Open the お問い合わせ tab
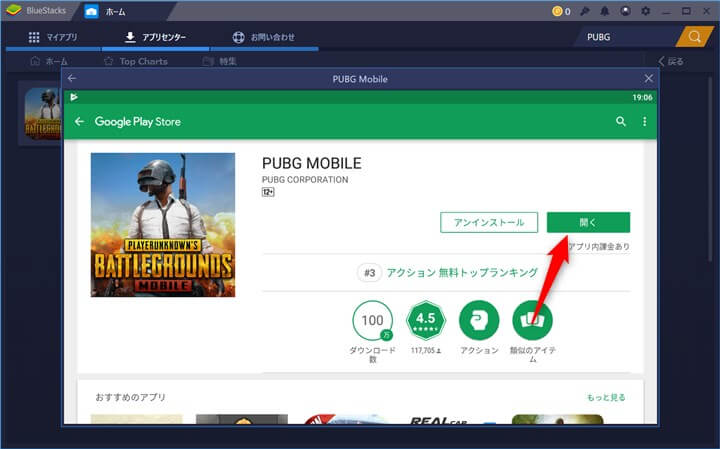 [x=264, y=37]
